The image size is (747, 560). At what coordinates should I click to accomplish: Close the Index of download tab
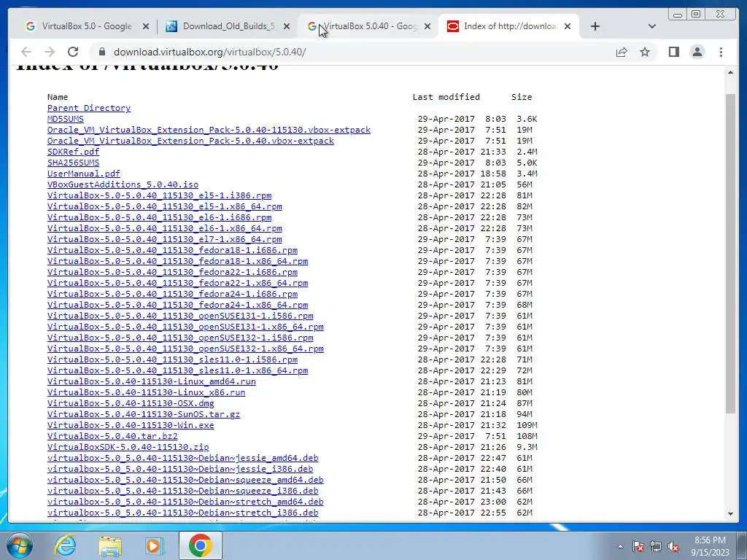568,27
